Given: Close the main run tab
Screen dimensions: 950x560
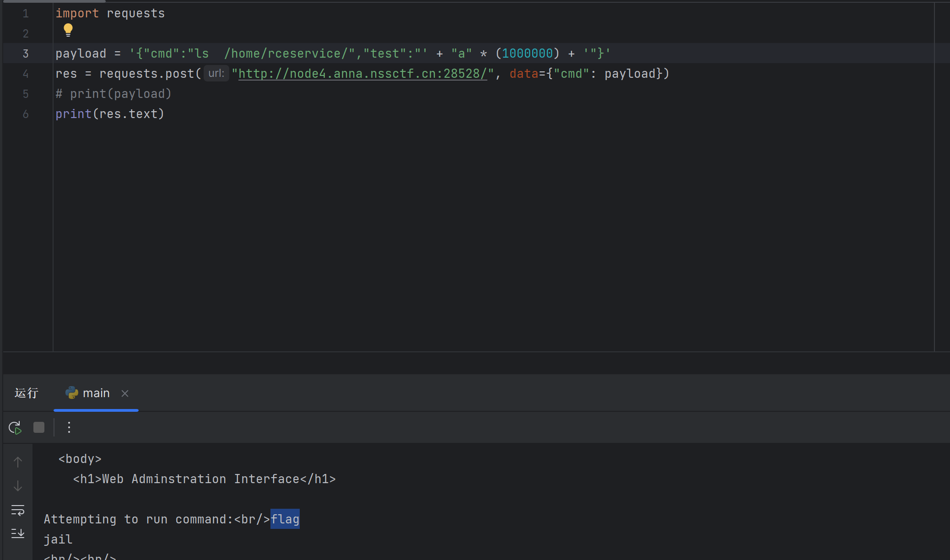Looking at the screenshot, I should click(x=125, y=393).
